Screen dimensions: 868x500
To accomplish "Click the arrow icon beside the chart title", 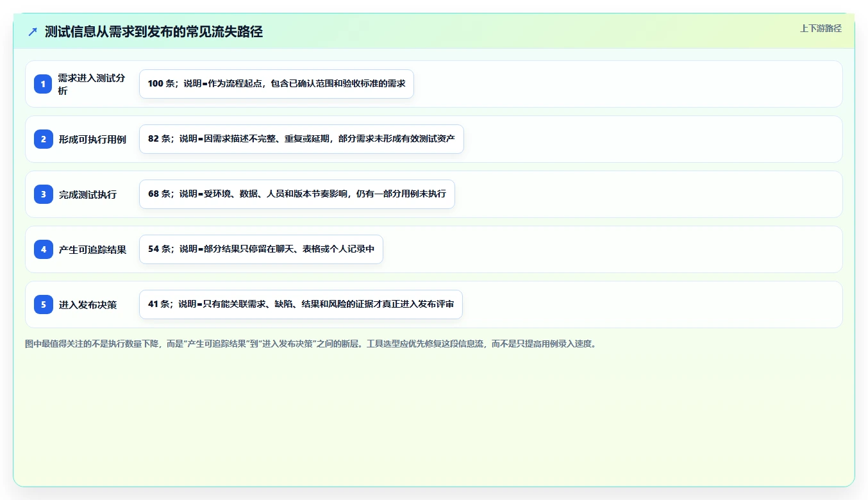I will tap(33, 31).
